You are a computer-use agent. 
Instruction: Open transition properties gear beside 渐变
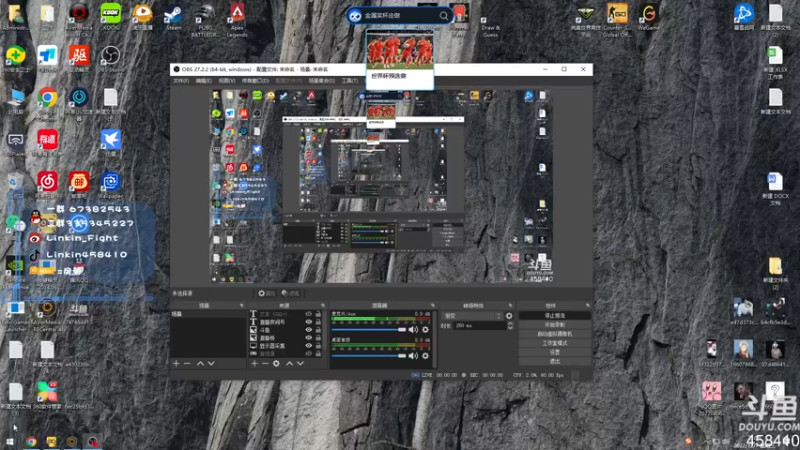509,316
